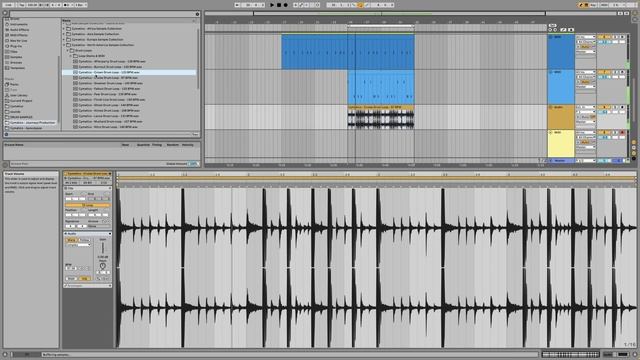Image resolution: width=640 pixels, height=360 pixels.
Task: Expand the Loop Stems & MIDI folder
Action: pos(71,56)
